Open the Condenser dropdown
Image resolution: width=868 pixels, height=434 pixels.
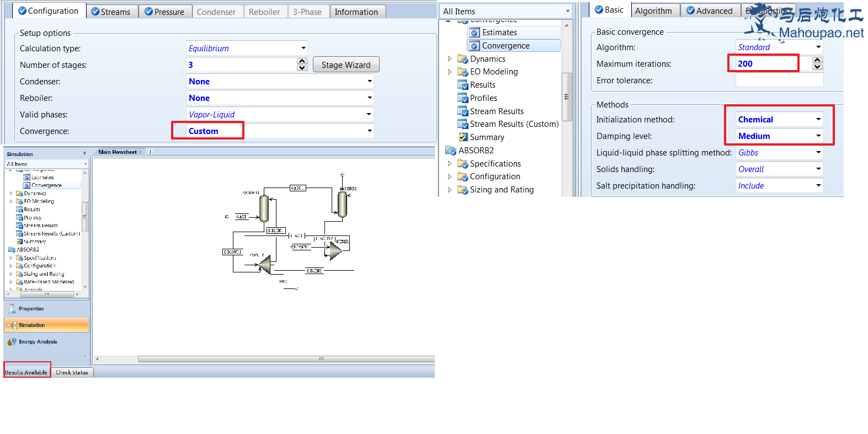[369, 82]
